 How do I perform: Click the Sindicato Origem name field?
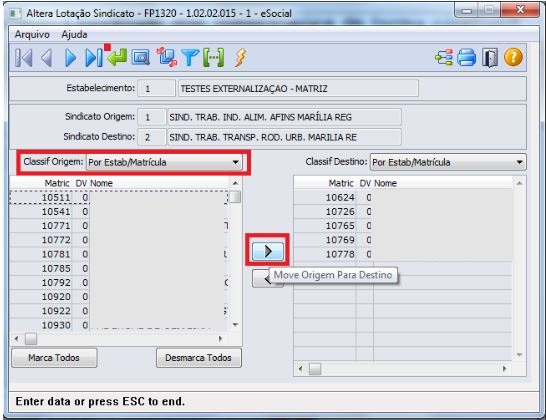click(x=284, y=117)
